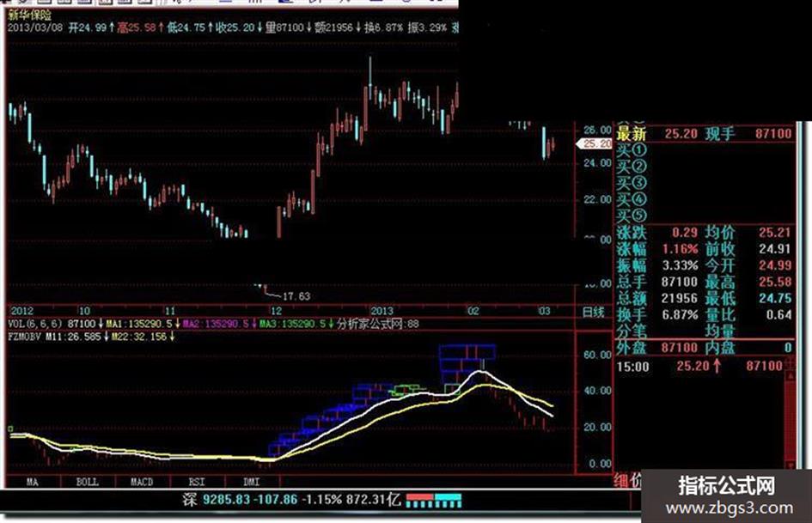Image resolution: width=812 pixels, height=523 pixels.
Task: Click the 最低 value 24.75
Action: (775, 298)
